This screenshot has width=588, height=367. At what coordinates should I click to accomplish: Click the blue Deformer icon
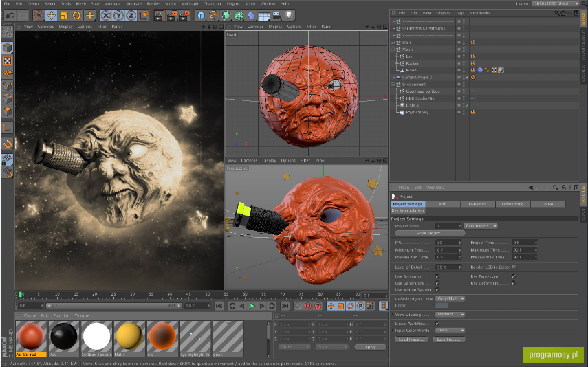(251, 15)
